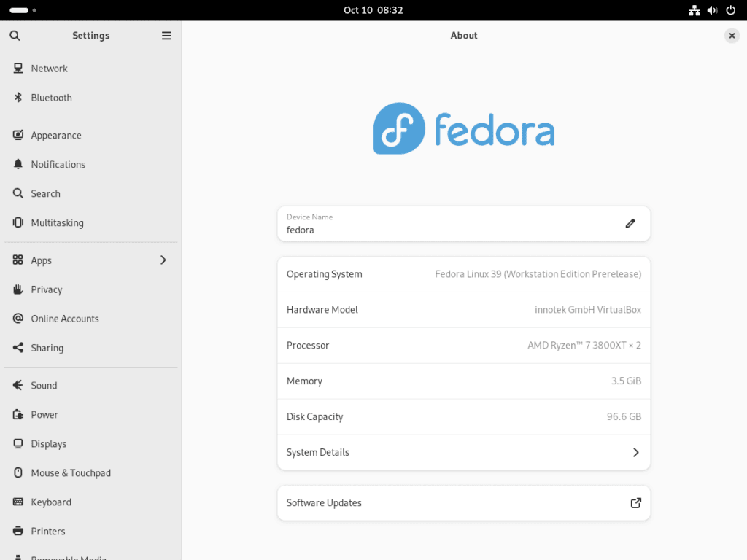Click the pencil to edit Device Name

coord(630,223)
